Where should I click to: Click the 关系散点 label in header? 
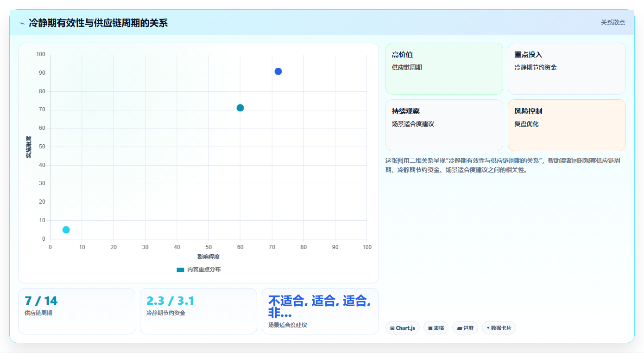[x=613, y=22]
